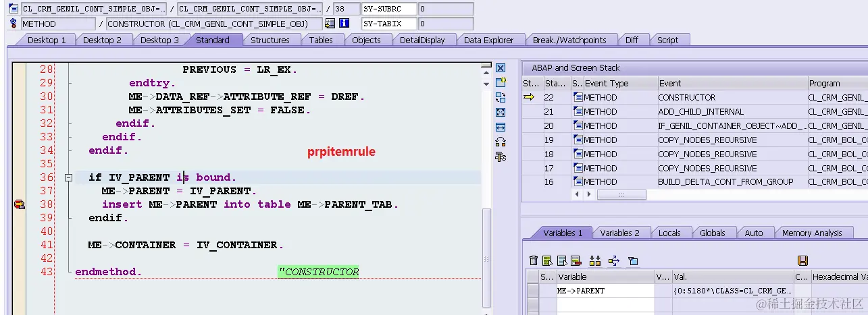The width and height of the screenshot is (868, 315).
Task: Click the Hexadecimal Value column header
Action: click(x=838, y=277)
